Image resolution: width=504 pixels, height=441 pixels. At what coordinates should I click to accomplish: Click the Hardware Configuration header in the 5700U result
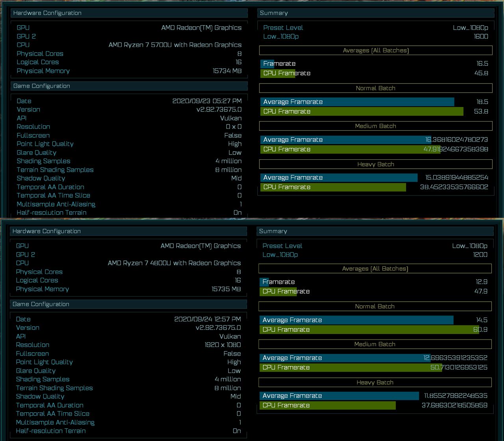[x=129, y=13]
